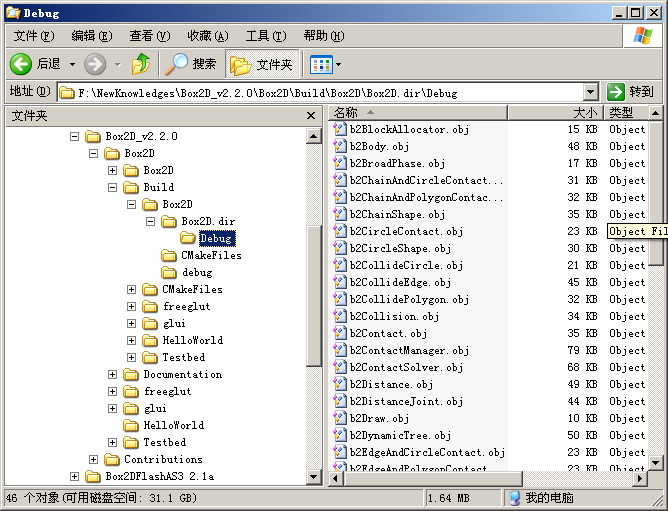Screen dimensions: 668x511
Task: Sort by the 名称 column header
Action: tap(418, 113)
